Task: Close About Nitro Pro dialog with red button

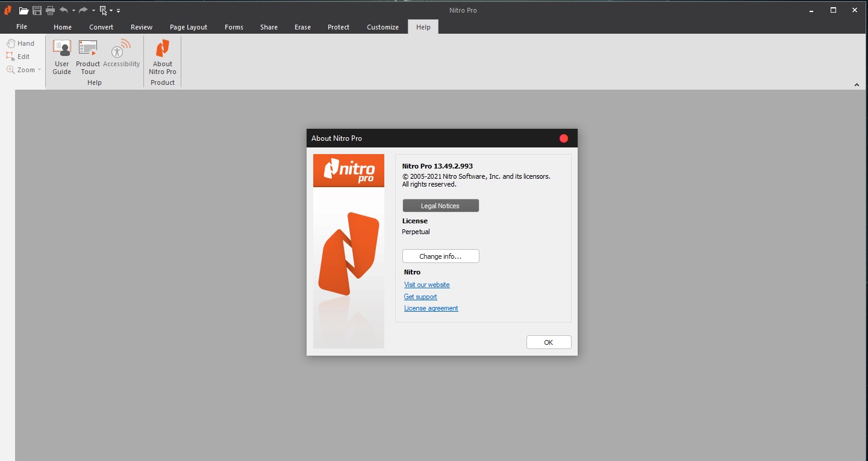Action: [564, 138]
